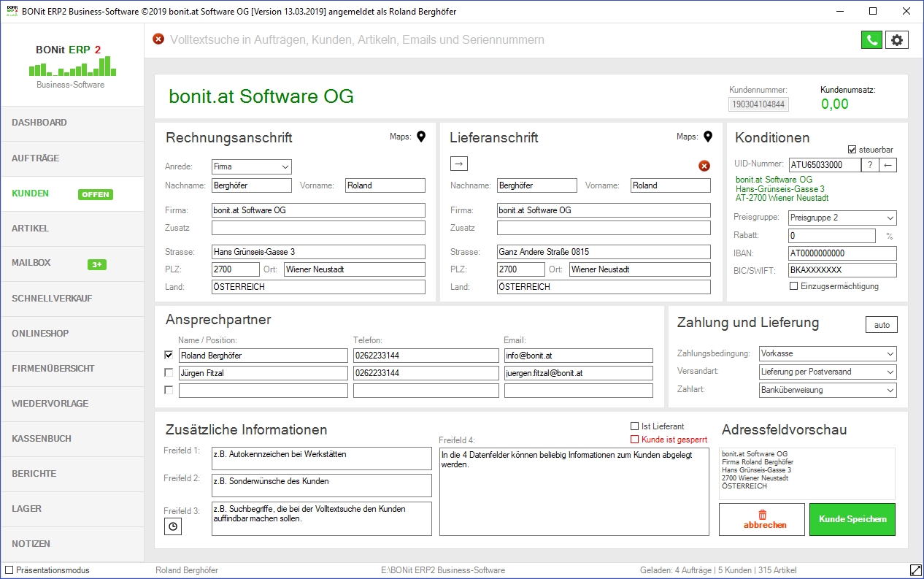Expand the Zahlungsbedingung dropdown
Viewport: 924px width, 579px height.
[x=828, y=353]
